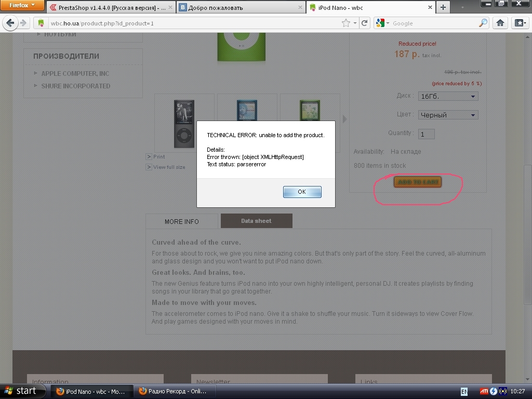Switch to the MORE INFO tab
The height and width of the screenshot is (399, 532).
[x=181, y=221]
